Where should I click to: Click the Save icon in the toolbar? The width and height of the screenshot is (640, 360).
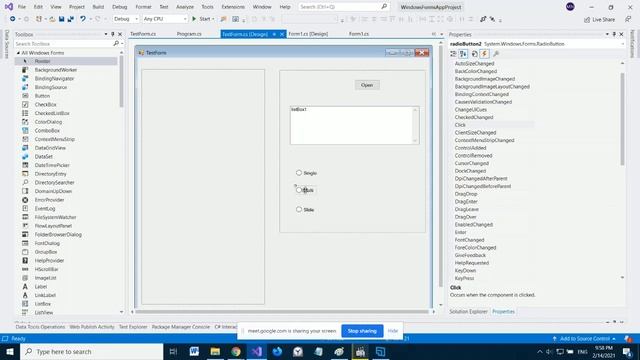tap(62, 19)
